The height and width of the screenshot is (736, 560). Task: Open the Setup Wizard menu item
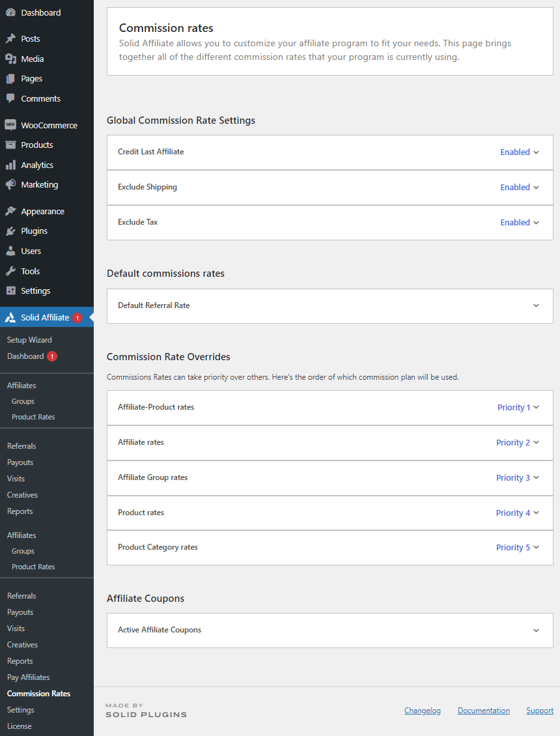[29, 340]
